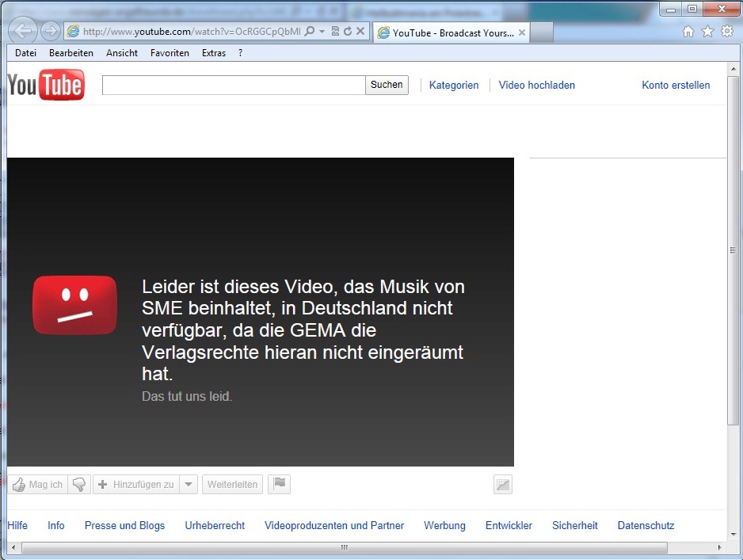
Task: Open the Extras menu
Action: 214,53
